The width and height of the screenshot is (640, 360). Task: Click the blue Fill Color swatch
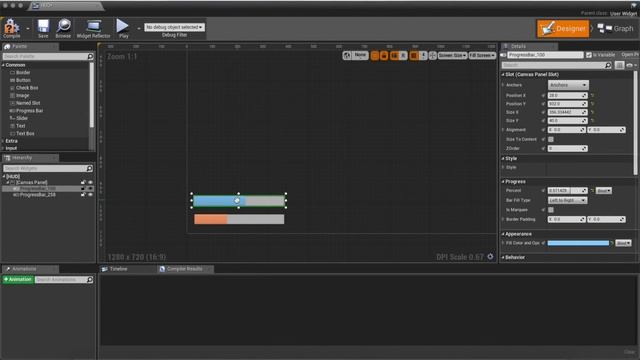(x=578, y=243)
